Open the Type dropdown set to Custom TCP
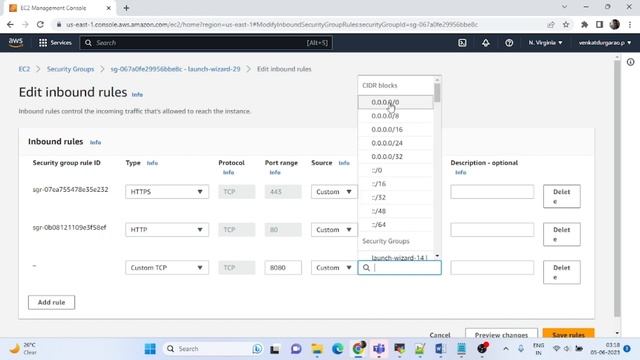The width and height of the screenshot is (640, 360). pos(167,268)
